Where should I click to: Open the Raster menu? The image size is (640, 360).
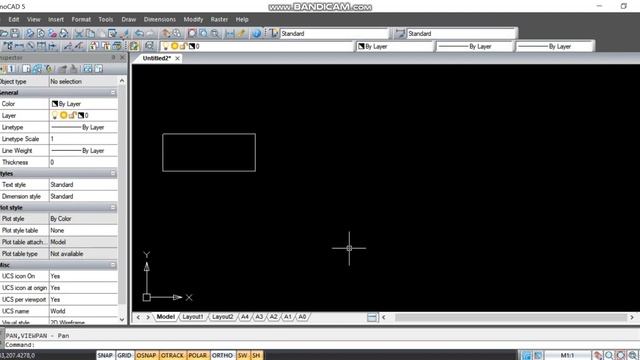pos(219,19)
